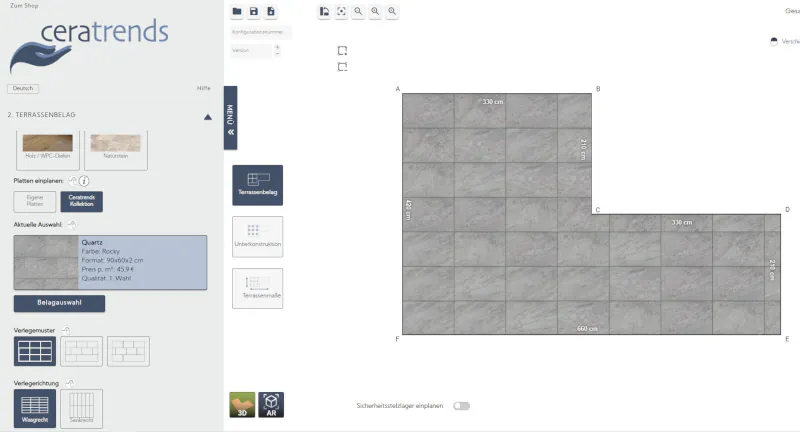Click the info icon beside Platten einplanen

[85, 181]
